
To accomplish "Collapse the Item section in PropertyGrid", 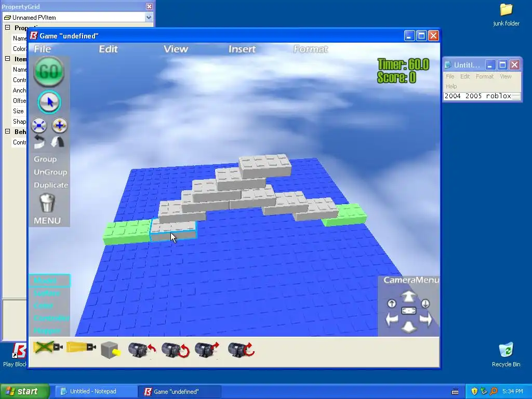I will [7, 59].
